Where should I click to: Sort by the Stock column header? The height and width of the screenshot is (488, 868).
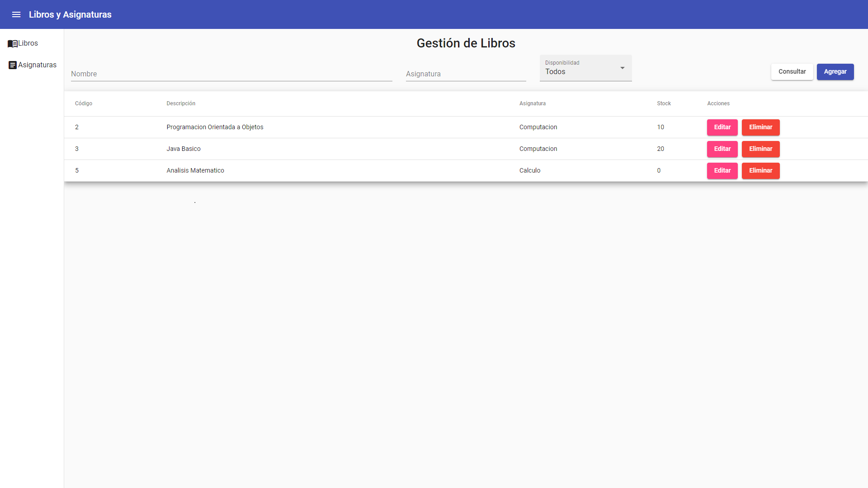click(x=663, y=103)
